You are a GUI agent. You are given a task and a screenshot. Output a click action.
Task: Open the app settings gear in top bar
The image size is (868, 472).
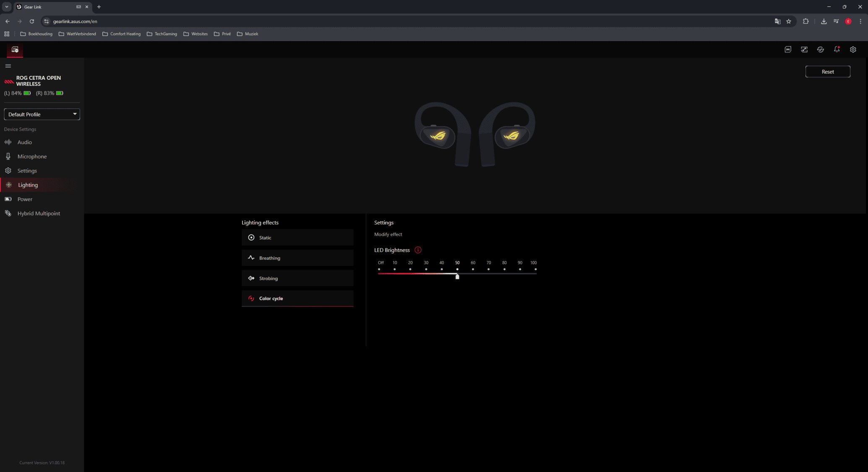pyautogui.click(x=853, y=50)
